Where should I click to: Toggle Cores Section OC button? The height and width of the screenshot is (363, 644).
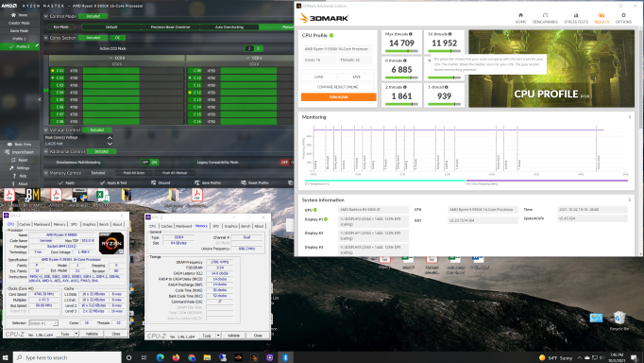tap(117, 38)
